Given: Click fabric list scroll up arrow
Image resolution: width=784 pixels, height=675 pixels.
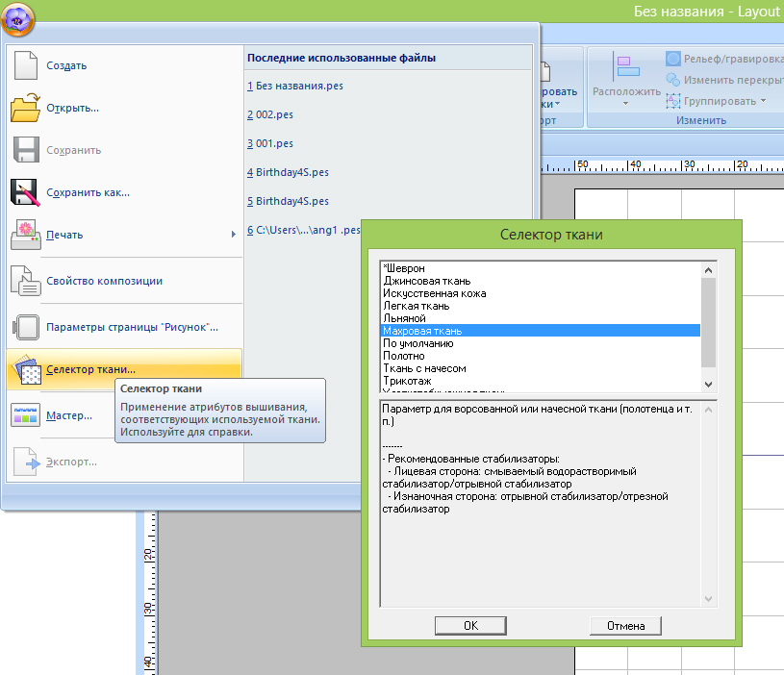Looking at the screenshot, I should click(x=708, y=270).
